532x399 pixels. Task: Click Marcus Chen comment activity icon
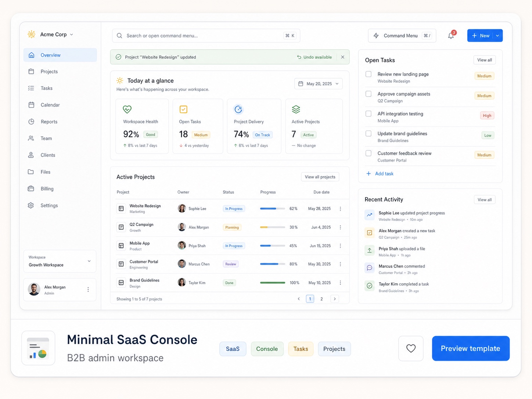pyautogui.click(x=369, y=268)
